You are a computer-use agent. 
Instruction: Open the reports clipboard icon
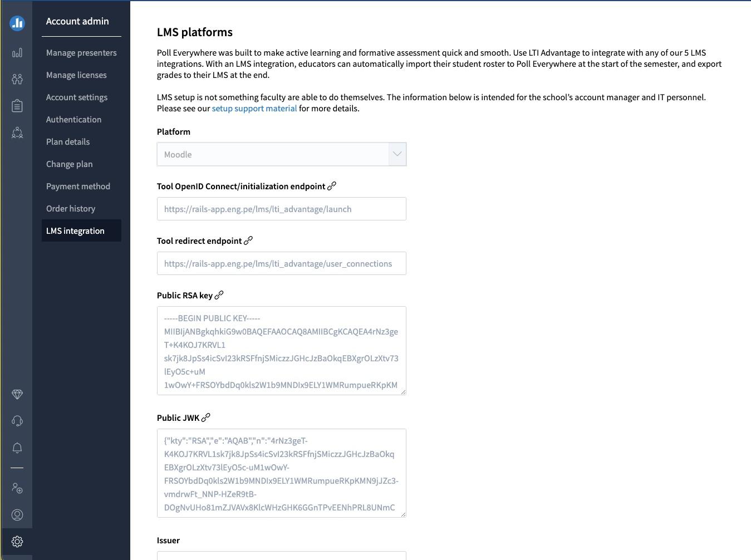click(x=17, y=106)
